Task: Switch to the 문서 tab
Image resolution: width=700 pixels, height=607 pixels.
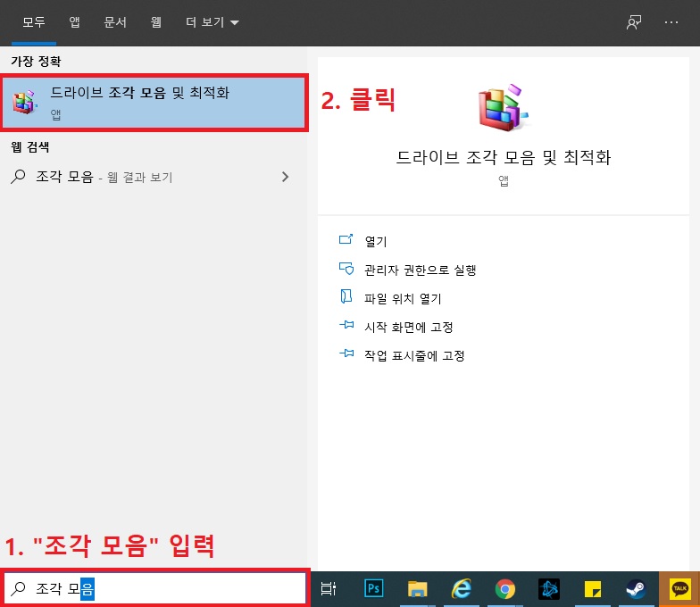Action: [115, 21]
